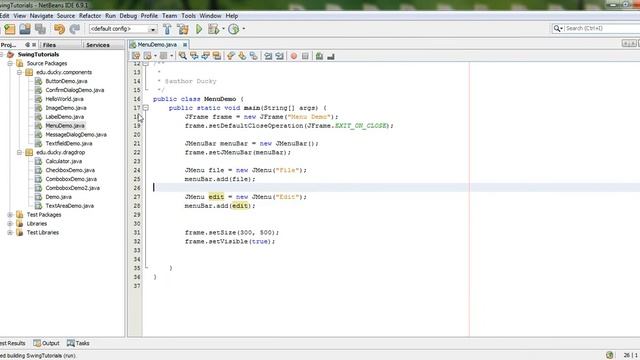Go to previous bookmark

(231, 56)
